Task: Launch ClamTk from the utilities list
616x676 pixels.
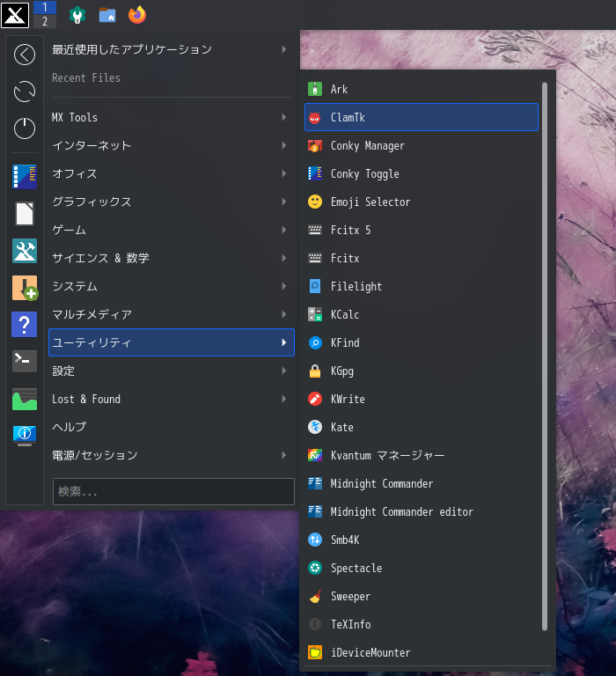Action: coord(422,117)
